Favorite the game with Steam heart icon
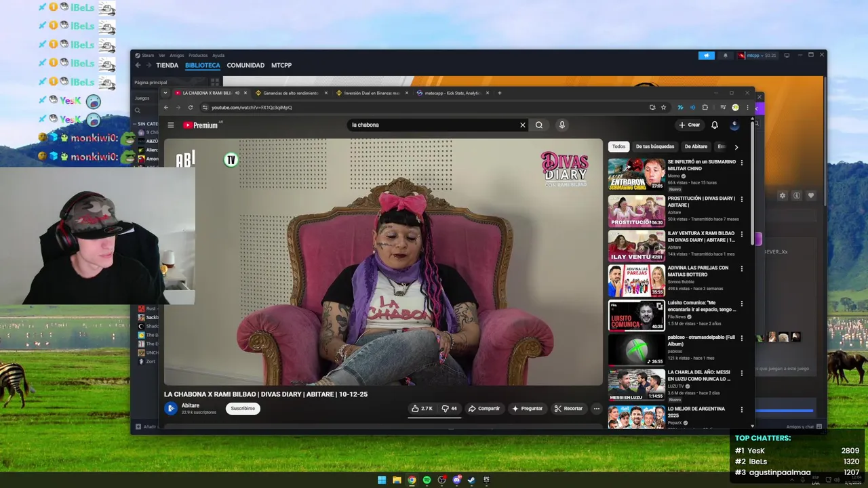868x488 pixels. coord(810,195)
